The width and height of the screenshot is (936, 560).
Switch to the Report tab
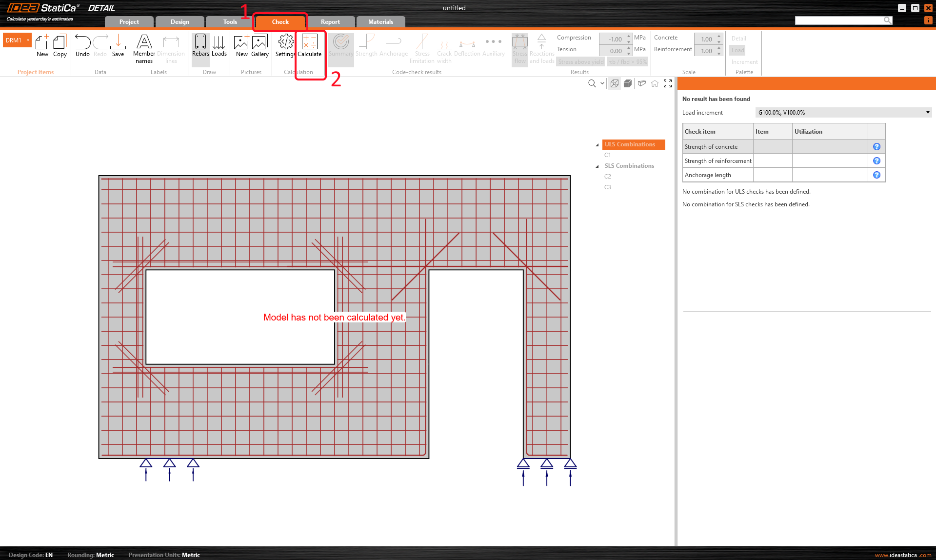tap(330, 22)
